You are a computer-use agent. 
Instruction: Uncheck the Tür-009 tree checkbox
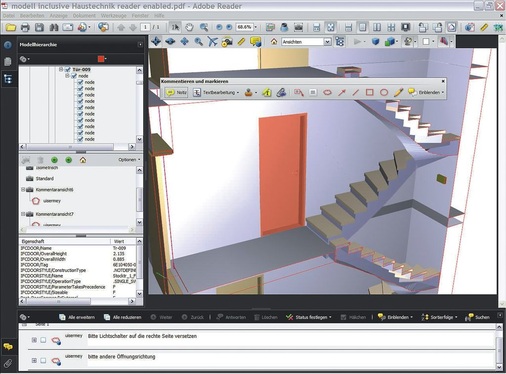click(x=68, y=69)
